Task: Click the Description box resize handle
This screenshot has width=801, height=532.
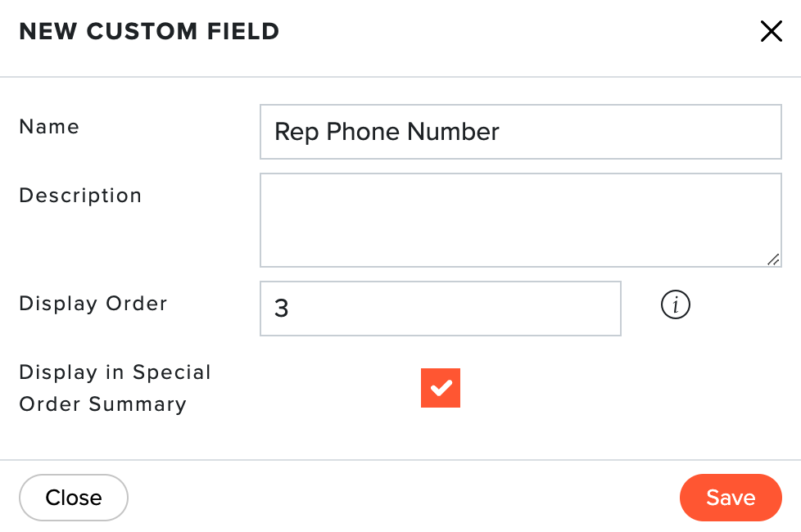Action: pyautogui.click(x=773, y=259)
